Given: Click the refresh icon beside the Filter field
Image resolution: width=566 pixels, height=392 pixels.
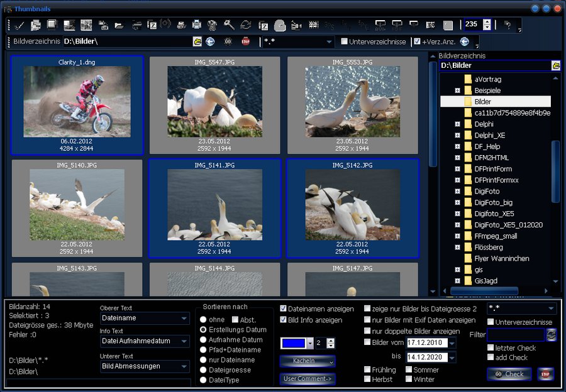Looking at the screenshot, I should (551, 335).
